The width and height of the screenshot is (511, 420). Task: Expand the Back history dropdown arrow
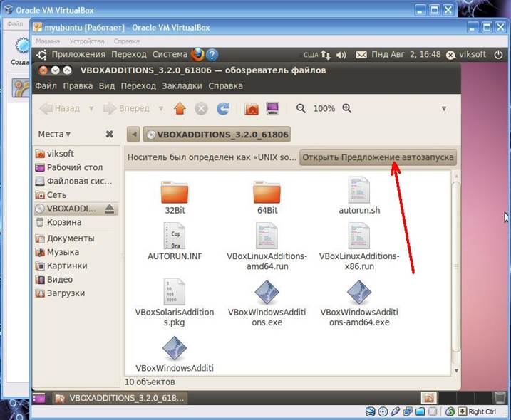[x=91, y=108]
